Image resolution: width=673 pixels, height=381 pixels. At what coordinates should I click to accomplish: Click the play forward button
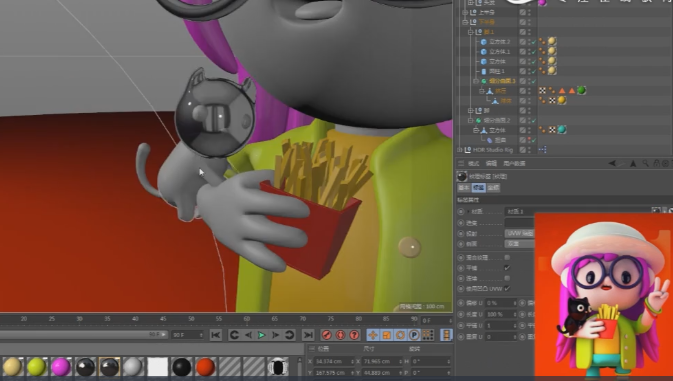tap(261, 335)
